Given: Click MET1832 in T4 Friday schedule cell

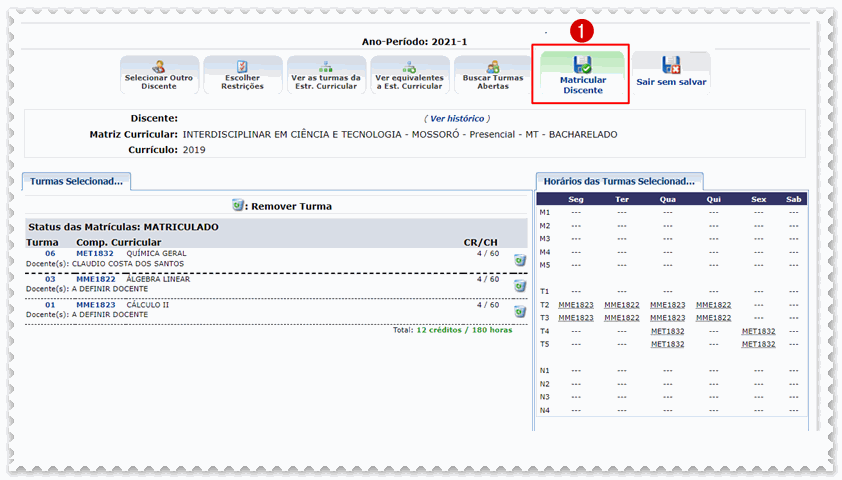Looking at the screenshot, I should (758, 331).
